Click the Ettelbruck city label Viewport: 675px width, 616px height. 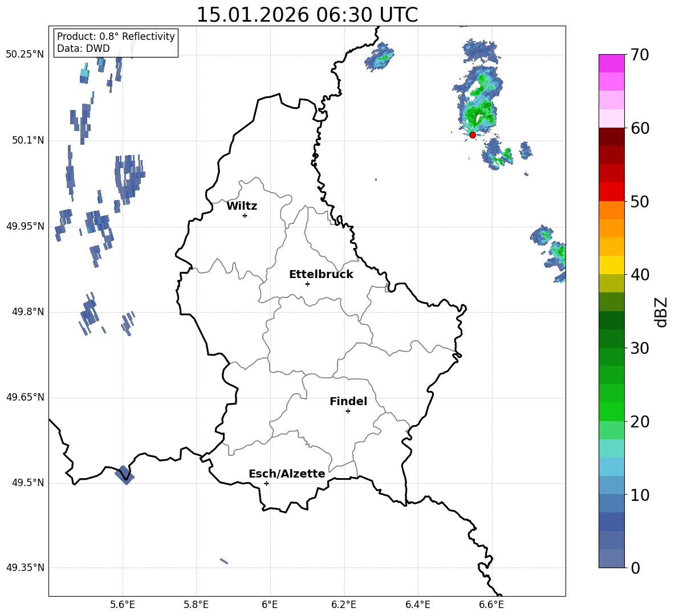pyautogui.click(x=321, y=275)
